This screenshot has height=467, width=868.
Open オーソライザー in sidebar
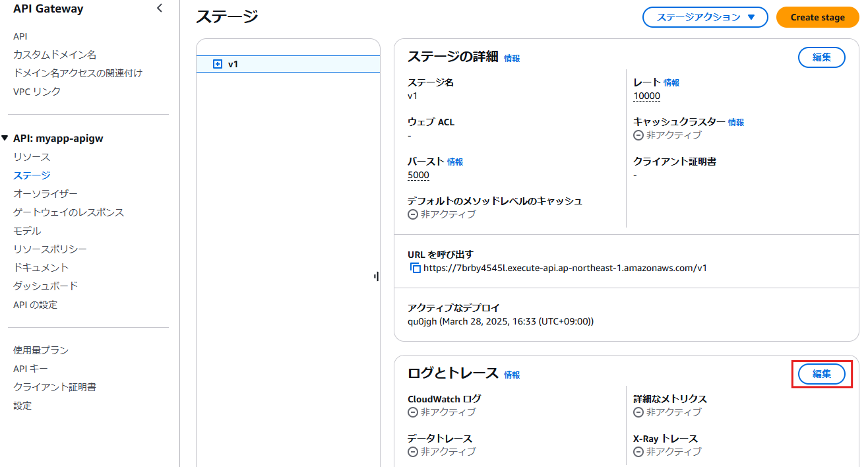pyautogui.click(x=46, y=194)
